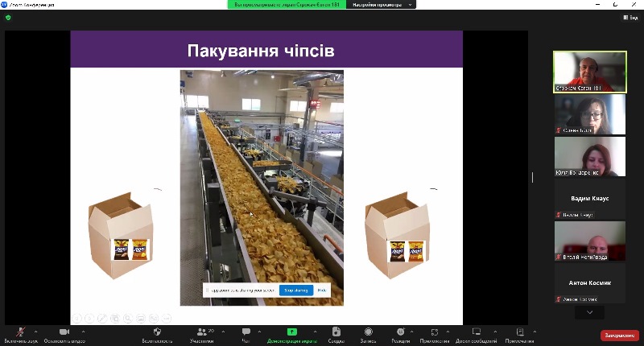Open the Participants panel
This screenshot has width=644, height=346.
pyautogui.click(x=202, y=335)
